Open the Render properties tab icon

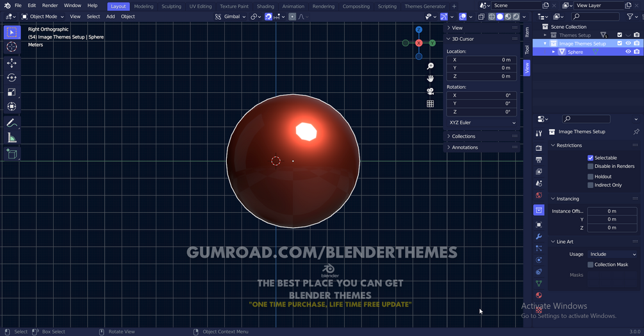(x=539, y=148)
